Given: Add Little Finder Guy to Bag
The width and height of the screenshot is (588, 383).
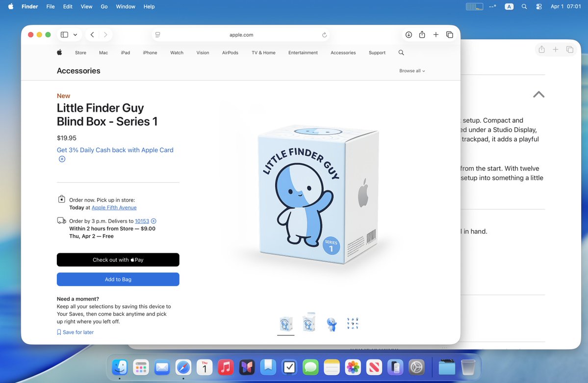Looking at the screenshot, I should coord(118,279).
